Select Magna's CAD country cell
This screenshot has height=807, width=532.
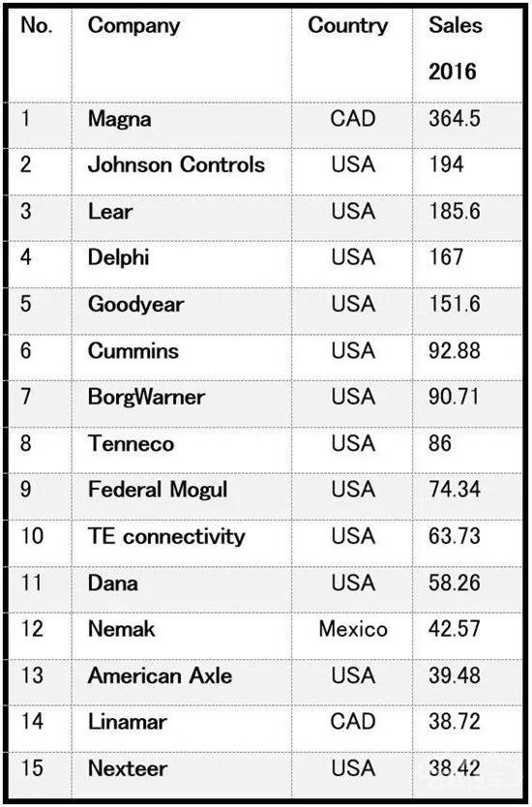[353, 119]
